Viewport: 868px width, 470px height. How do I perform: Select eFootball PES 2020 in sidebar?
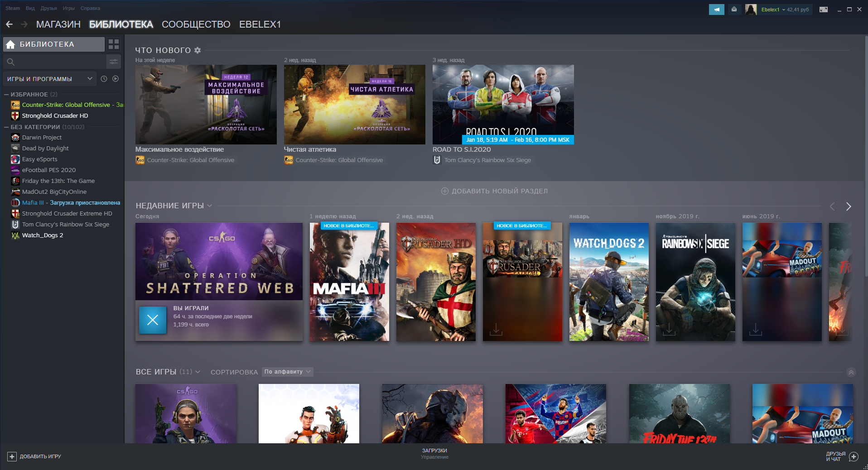pyautogui.click(x=49, y=170)
